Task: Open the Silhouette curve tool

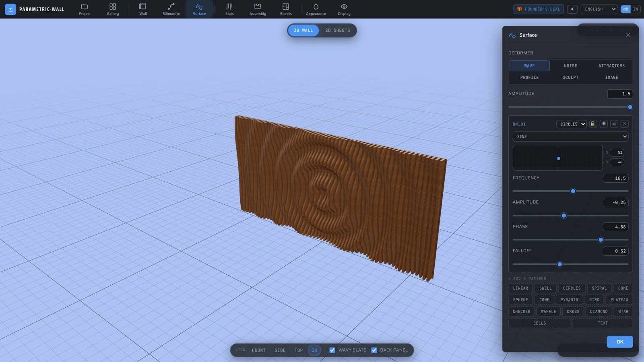Action: (x=171, y=9)
